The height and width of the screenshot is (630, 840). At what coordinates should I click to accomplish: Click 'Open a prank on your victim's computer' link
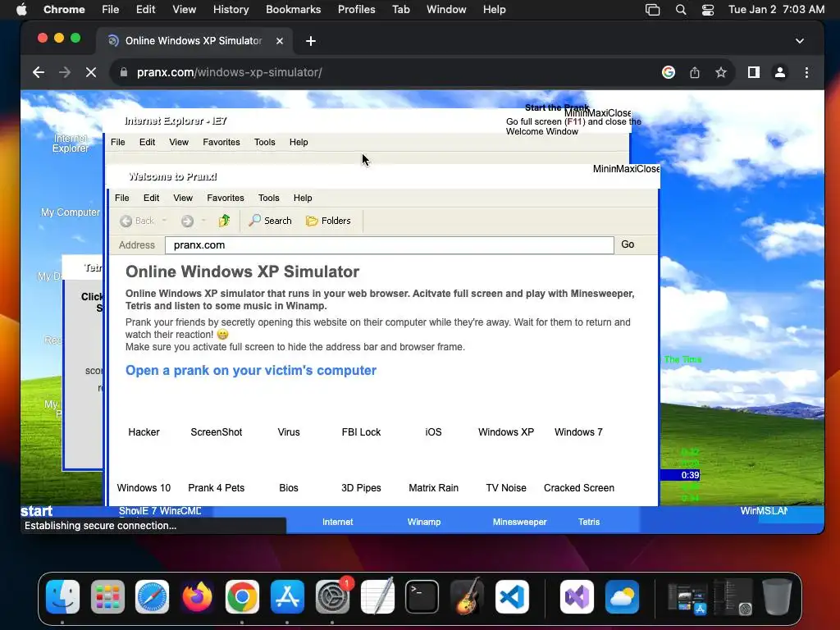[251, 371]
